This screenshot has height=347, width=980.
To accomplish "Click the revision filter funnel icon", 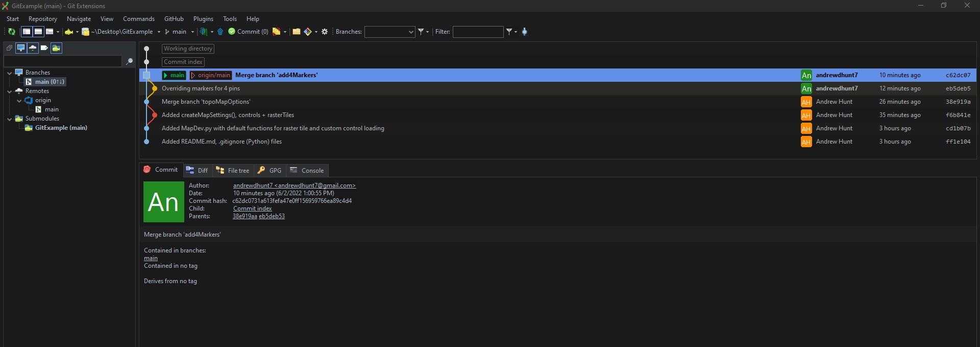I will [509, 32].
